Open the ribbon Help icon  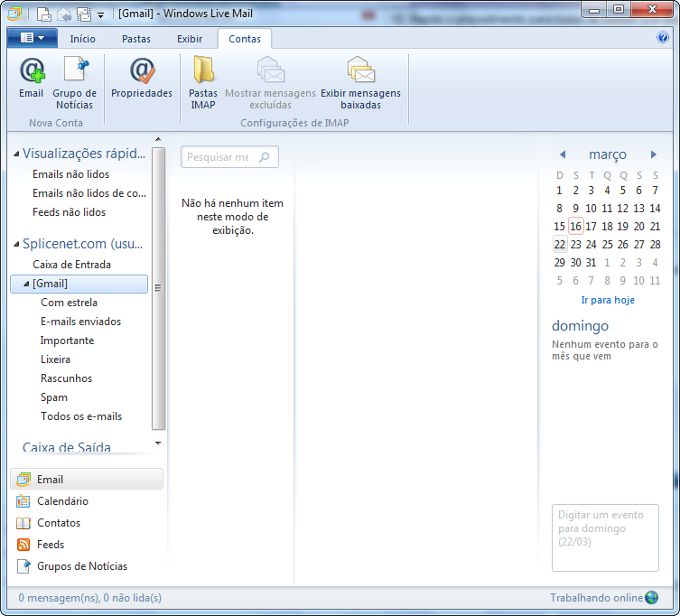click(663, 37)
